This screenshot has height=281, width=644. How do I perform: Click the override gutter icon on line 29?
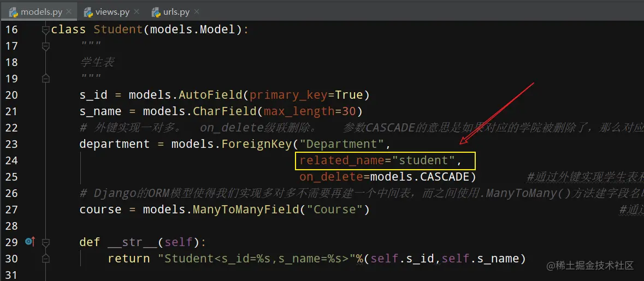point(30,242)
